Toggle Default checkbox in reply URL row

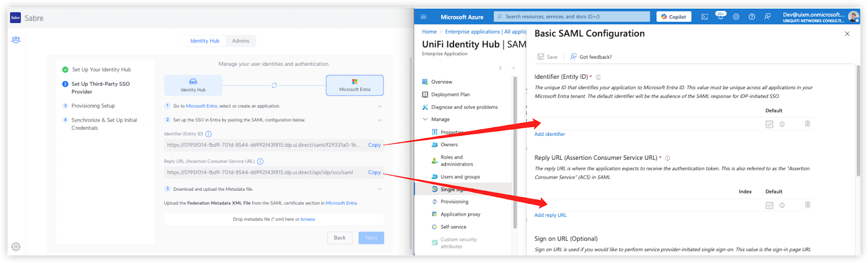[769, 205]
